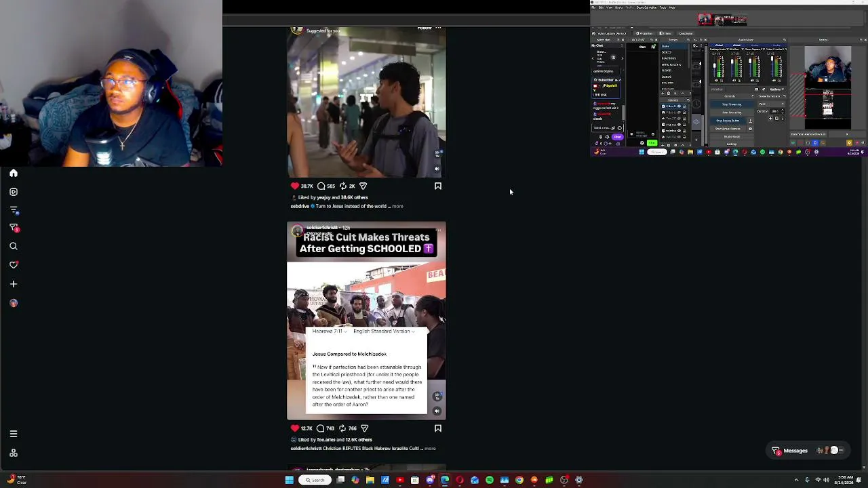The width and height of the screenshot is (868, 488).
Task: Open more options on soldier4christt post
Action: [439, 230]
